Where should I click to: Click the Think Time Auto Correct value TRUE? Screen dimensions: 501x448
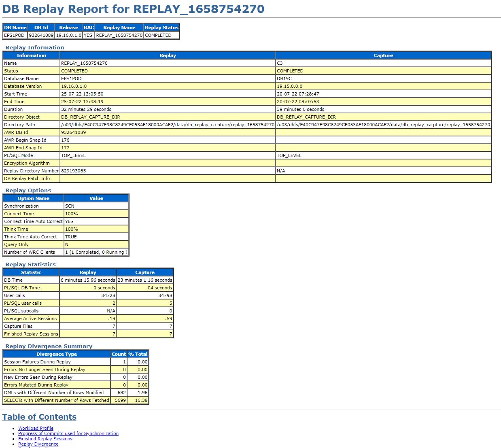point(71,236)
